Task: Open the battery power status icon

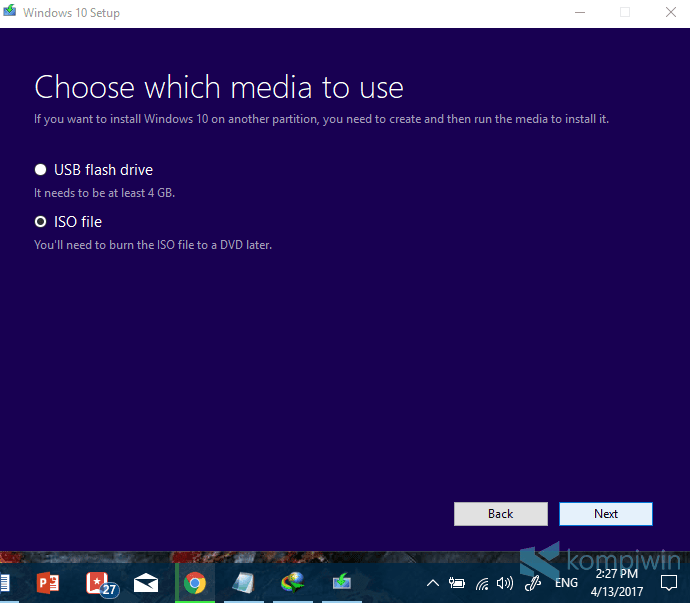Action: [457, 584]
